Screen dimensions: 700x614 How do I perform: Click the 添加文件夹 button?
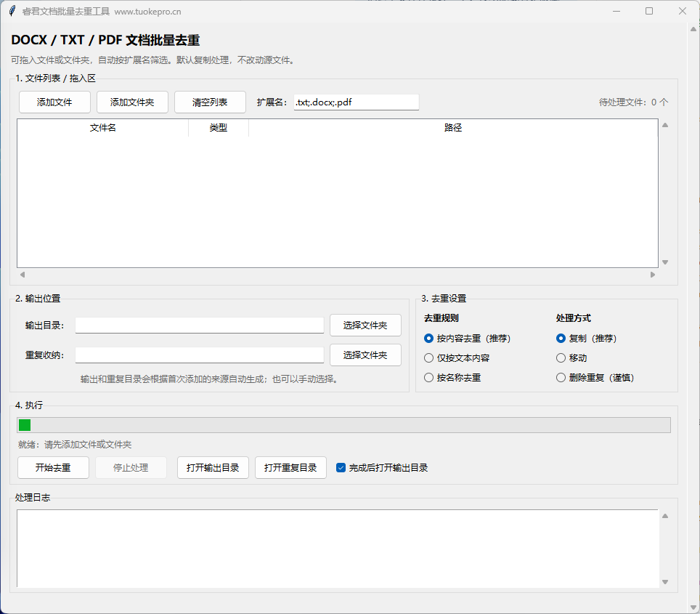(132, 102)
